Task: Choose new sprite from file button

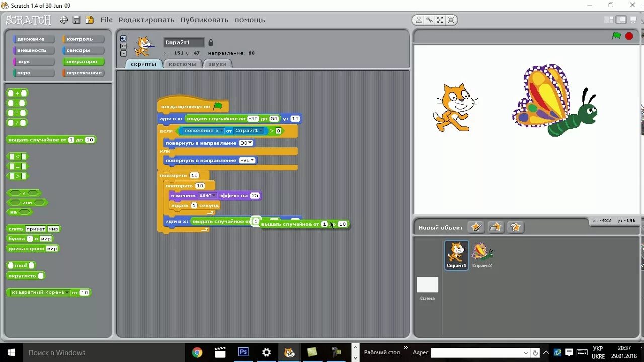Action: pos(496,227)
